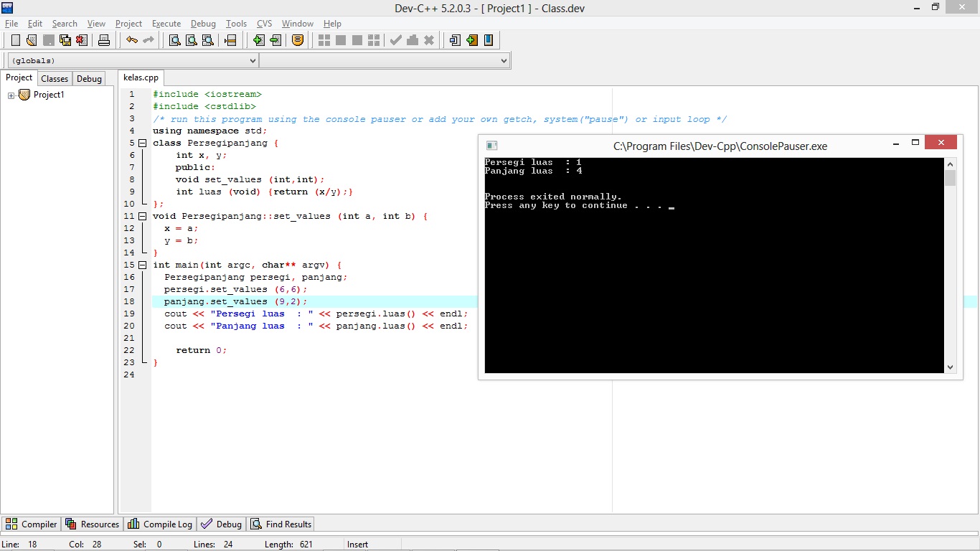Open the bottom Debug tab

(x=222, y=524)
